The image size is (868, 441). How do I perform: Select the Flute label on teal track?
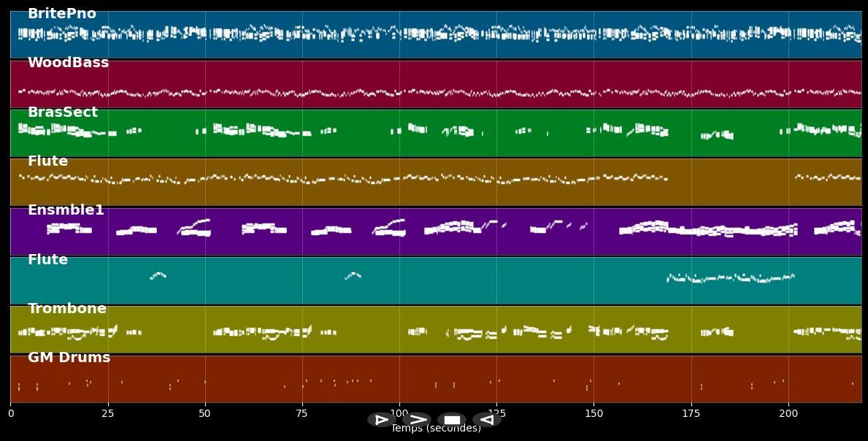pyautogui.click(x=47, y=260)
